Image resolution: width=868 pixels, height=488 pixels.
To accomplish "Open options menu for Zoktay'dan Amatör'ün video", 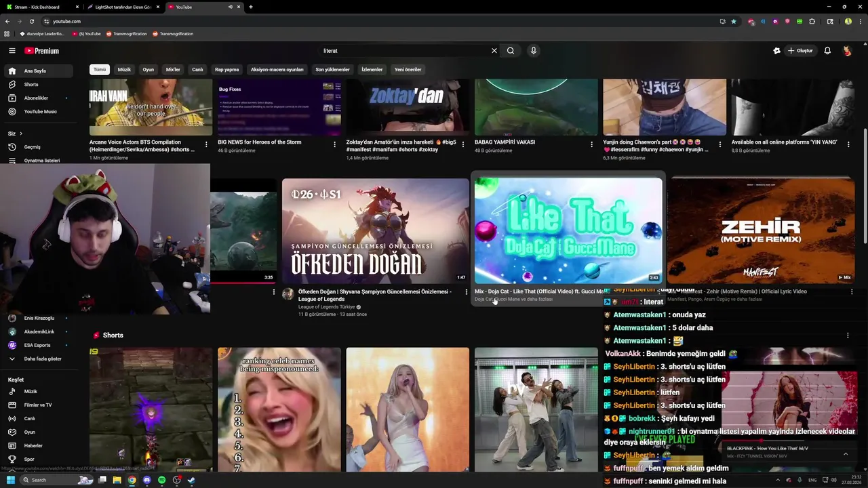I will pos(463,144).
